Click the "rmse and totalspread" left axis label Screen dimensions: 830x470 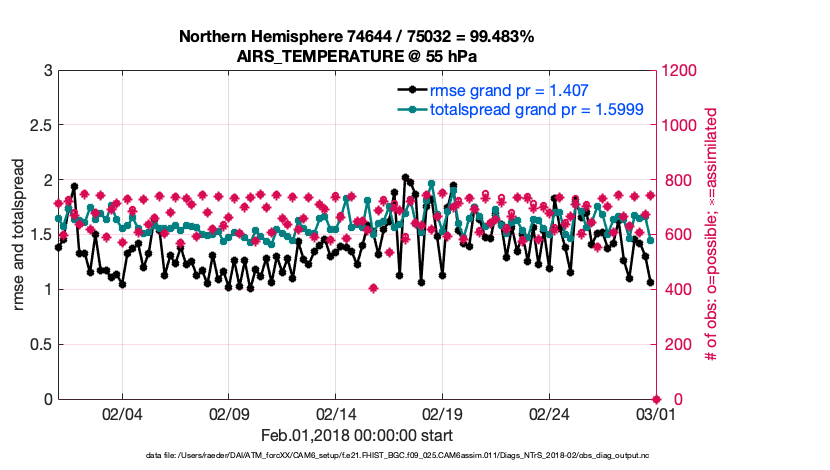[x=20, y=235]
